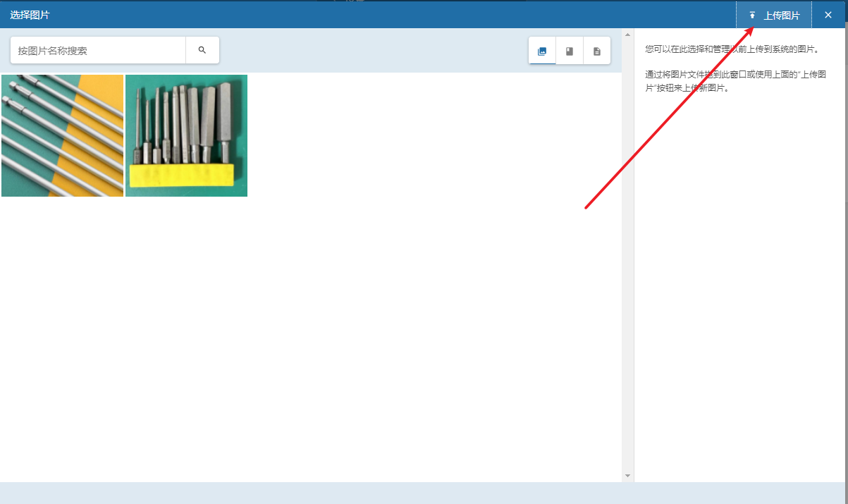Click the 上传图片 button label
Viewport: 848px width, 504px height.
[782, 16]
